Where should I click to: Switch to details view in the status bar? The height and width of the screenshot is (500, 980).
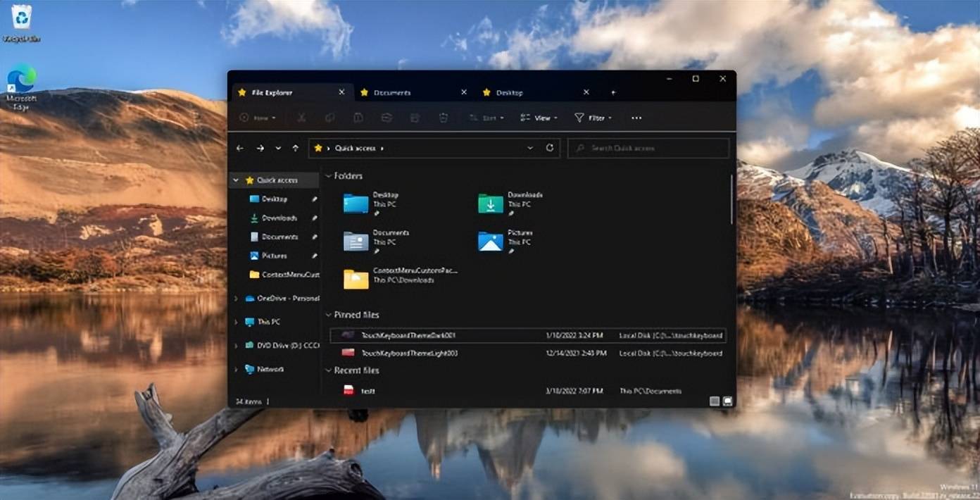713,400
